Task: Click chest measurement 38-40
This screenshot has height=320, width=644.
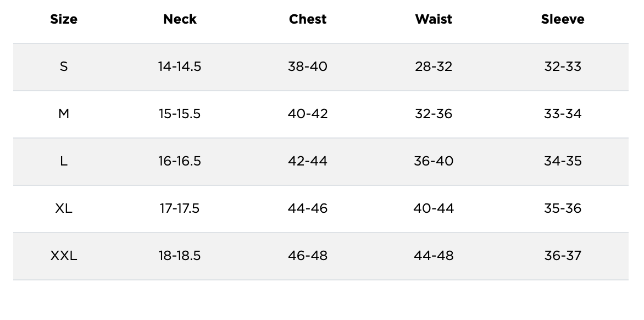Action: (308, 67)
